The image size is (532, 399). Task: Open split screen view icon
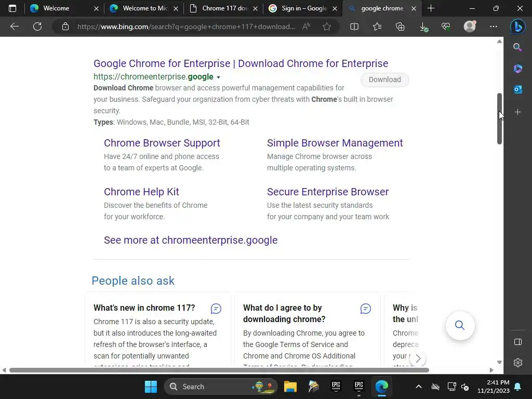point(354,26)
